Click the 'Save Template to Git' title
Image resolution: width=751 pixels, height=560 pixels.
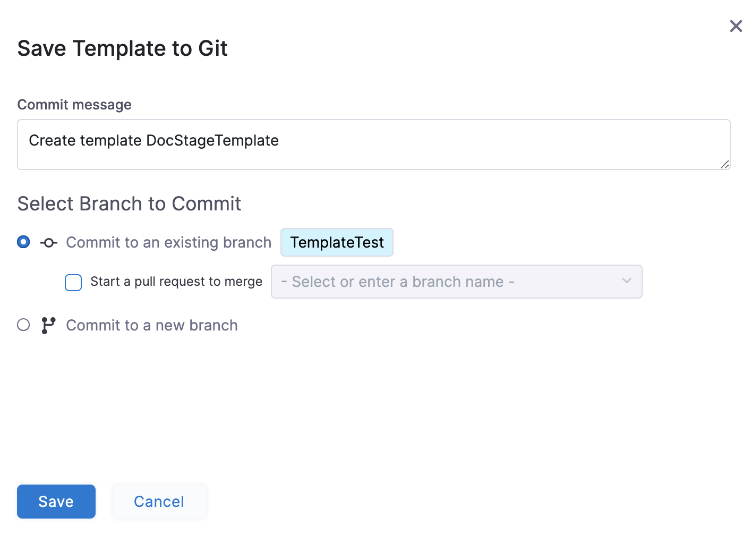tap(122, 48)
